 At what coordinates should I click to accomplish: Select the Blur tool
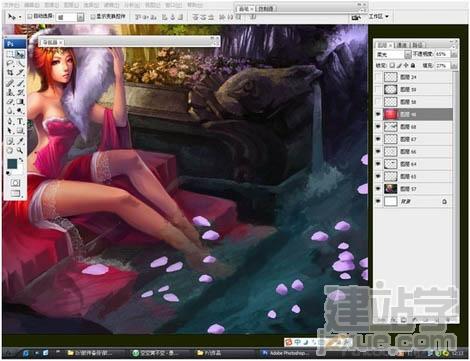pyautogui.click(x=10, y=111)
